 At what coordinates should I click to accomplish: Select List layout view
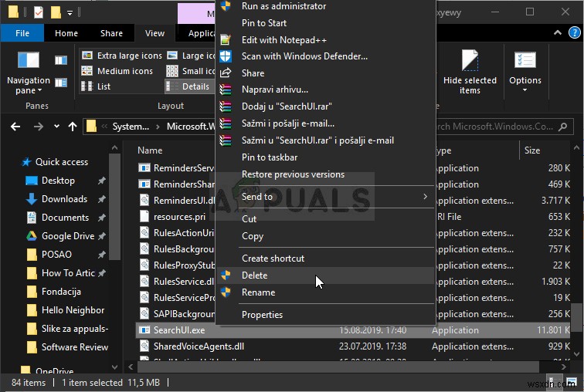(96, 86)
